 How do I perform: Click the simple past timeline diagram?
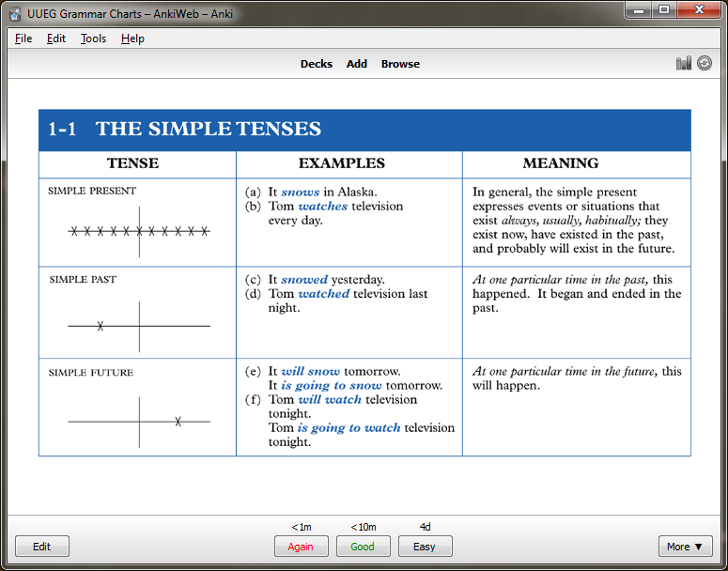click(x=139, y=326)
